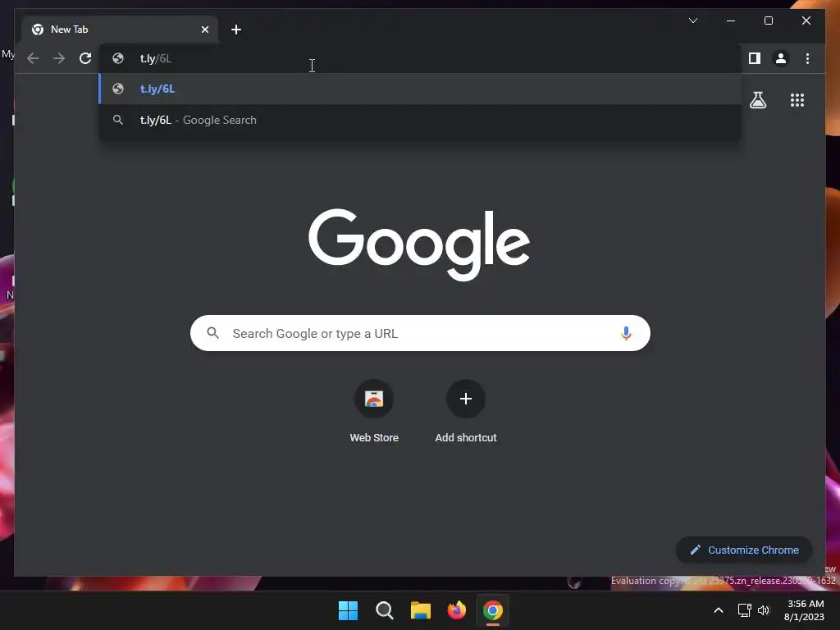Viewport: 840px width, 630px height.
Task: Click the Search Google or type a URL box
Action: tap(420, 333)
